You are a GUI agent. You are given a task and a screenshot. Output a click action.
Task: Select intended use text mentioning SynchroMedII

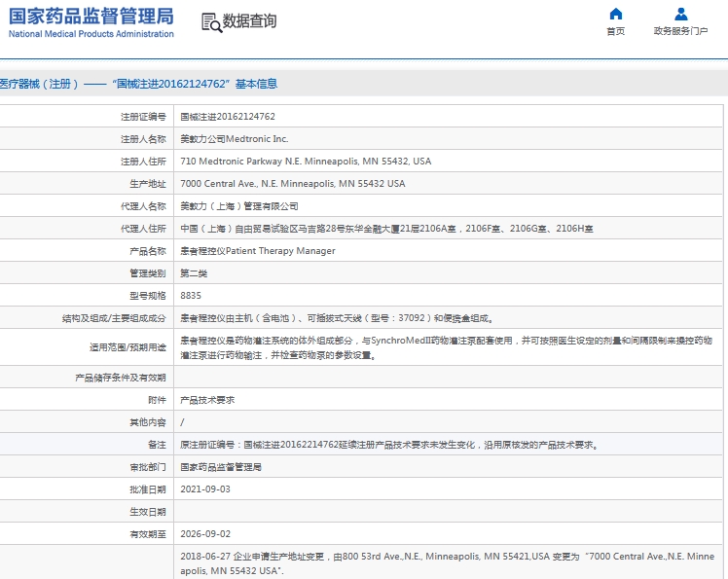(x=446, y=347)
